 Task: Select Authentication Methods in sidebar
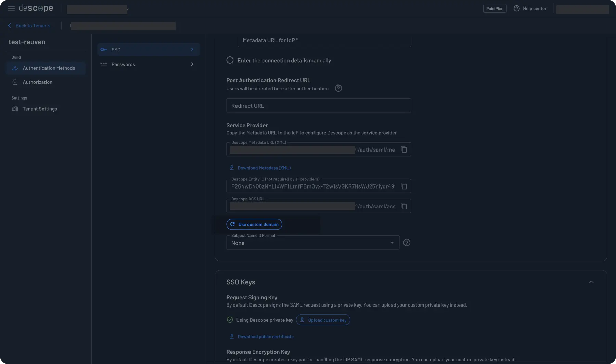click(x=49, y=68)
